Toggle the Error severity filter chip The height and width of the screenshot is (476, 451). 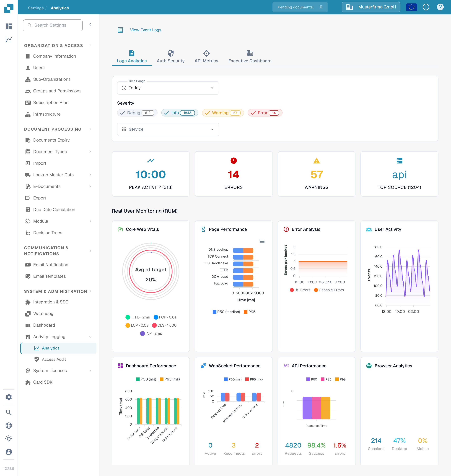click(265, 113)
